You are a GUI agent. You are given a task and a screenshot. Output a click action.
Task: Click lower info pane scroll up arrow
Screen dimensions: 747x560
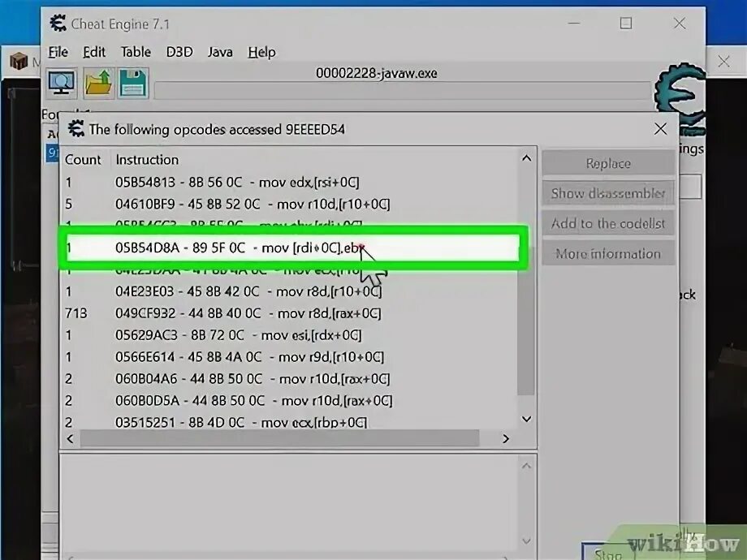click(526, 466)
